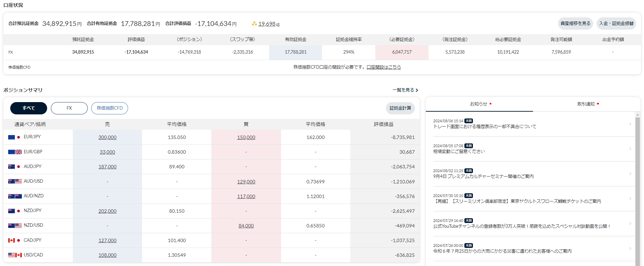Click the notices panel scrollbar thumb

coord(638,191)
